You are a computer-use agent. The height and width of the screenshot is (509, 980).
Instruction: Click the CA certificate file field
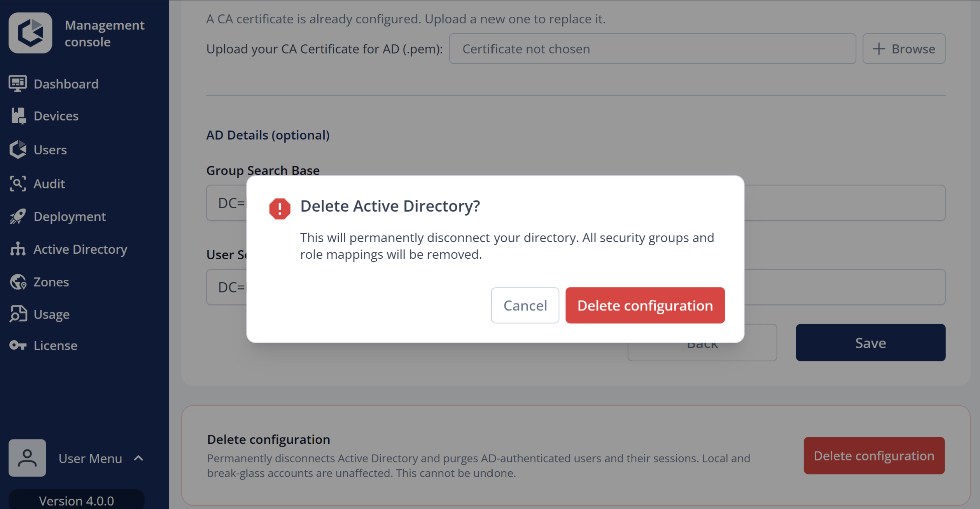pyautogui.click(x=653, y=49)
